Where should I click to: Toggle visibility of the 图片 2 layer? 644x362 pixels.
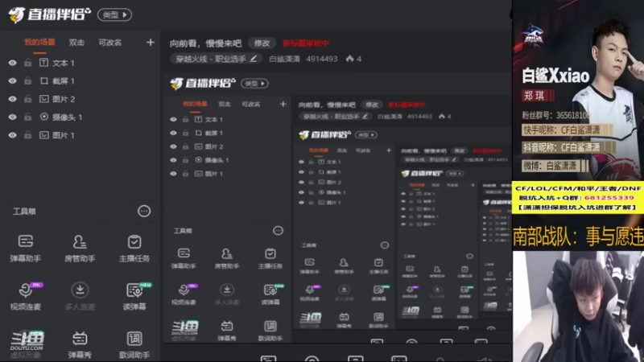[13, 99]
